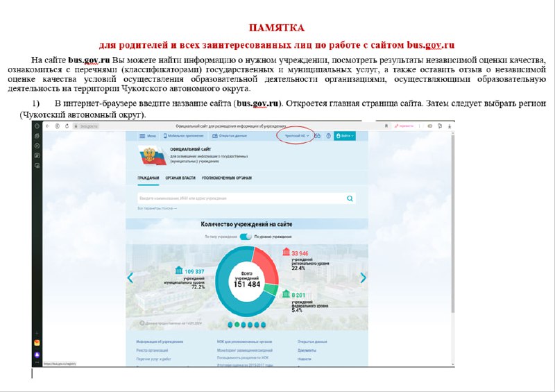Toggle the По типу / По уровню switch
The width and height of the screenshot is (555, 392).
246,237
